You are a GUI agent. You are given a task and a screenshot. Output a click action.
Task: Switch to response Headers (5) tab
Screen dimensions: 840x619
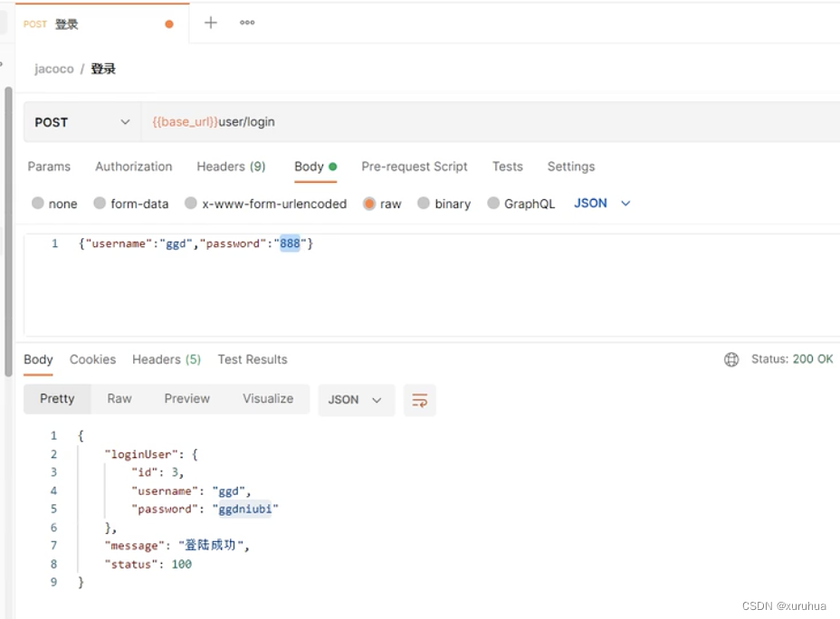(x=167, y=359)
